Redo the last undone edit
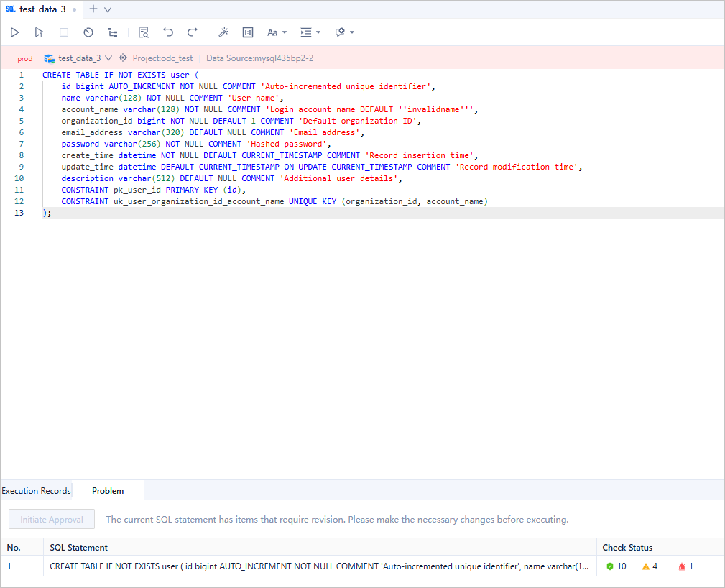 (193, 32)
